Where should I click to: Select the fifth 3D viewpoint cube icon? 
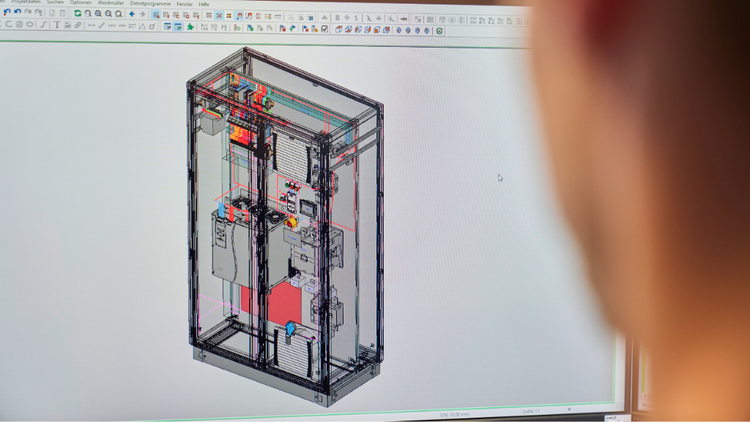tap(377, 30)
